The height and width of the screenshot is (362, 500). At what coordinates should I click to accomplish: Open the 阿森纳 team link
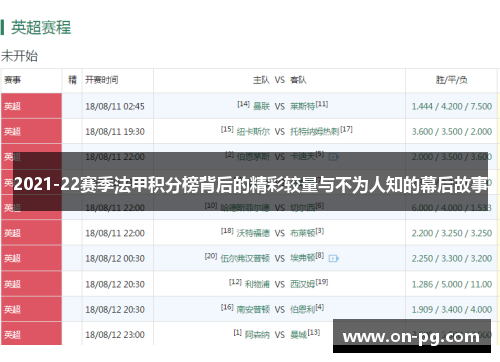257,335
